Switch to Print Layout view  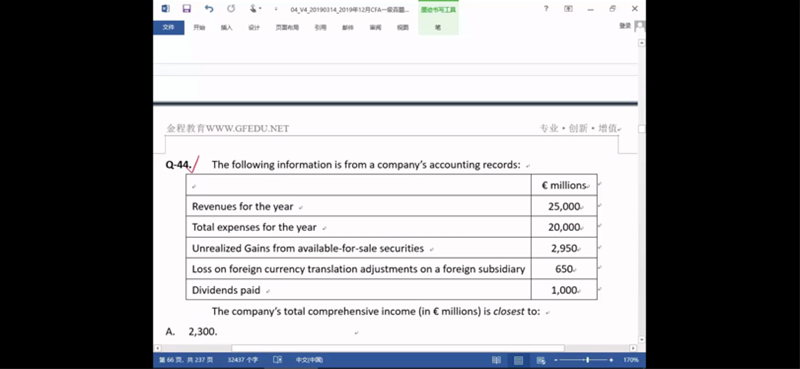(x=518, y=360)
